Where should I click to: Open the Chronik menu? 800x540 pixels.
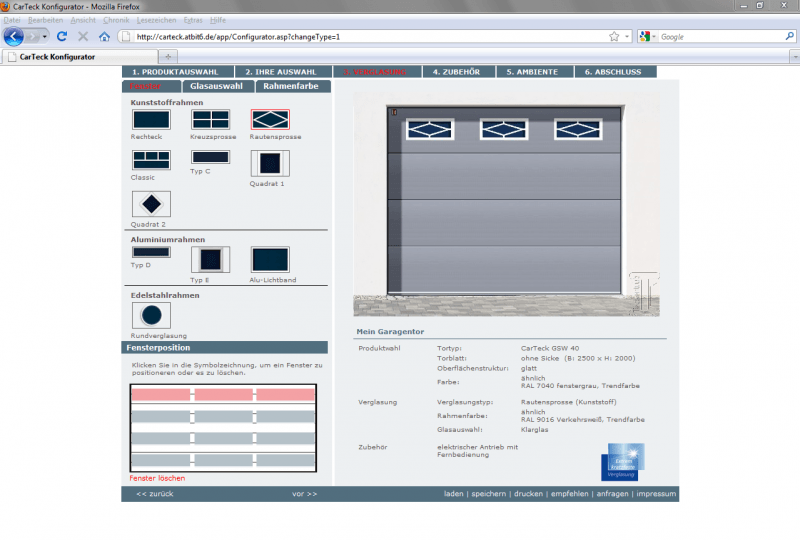pos(116,20)
